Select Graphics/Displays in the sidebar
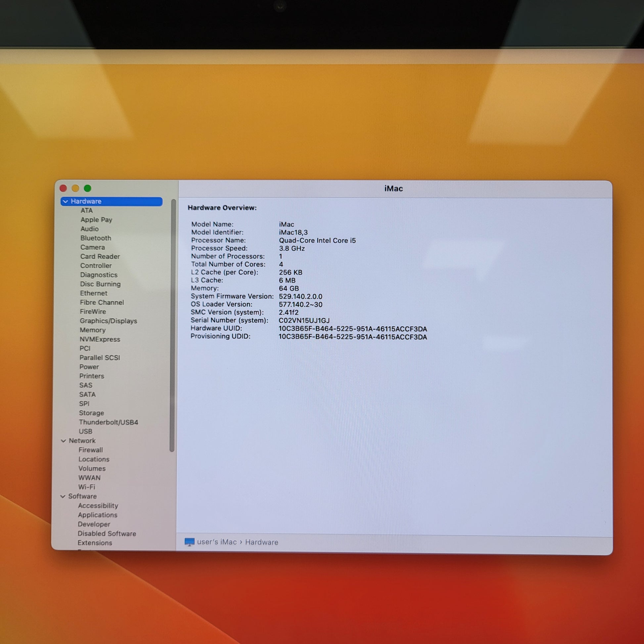 [x=108, y=321]
